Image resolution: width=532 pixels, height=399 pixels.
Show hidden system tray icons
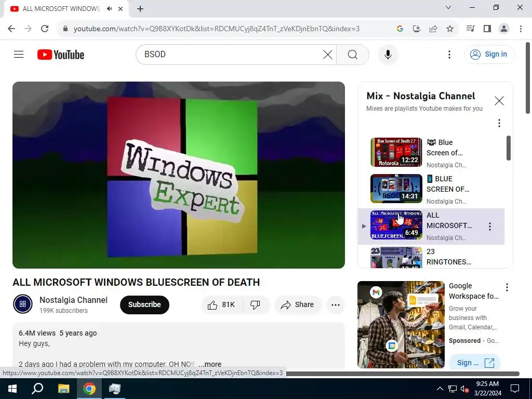(440, 389)
